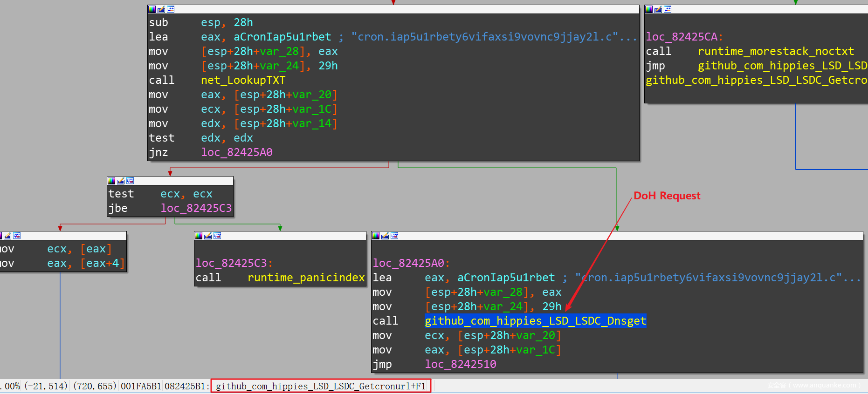Click the title bar of the test ecx node

[x=170, y=181]
